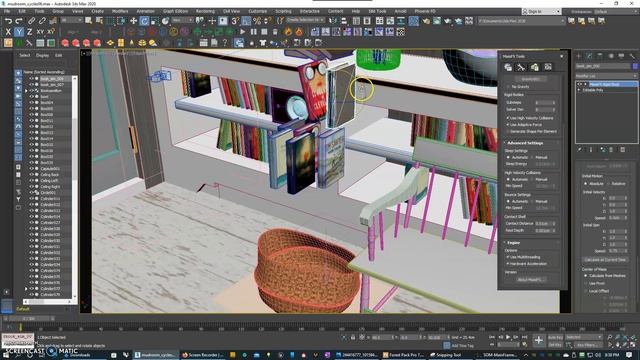This screenshot has height=360, width=640.
Task: Switch to the Utilities wrench panel
Action: point(632,56)
